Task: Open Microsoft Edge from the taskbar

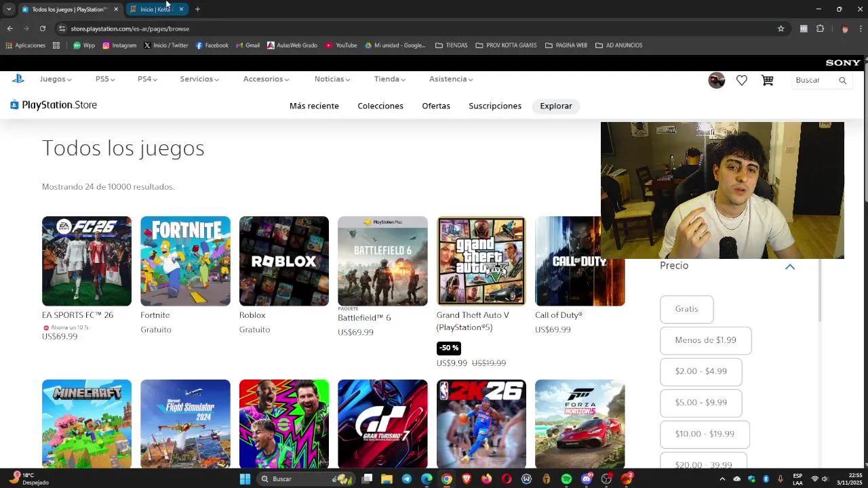Action: click(427, 479)
